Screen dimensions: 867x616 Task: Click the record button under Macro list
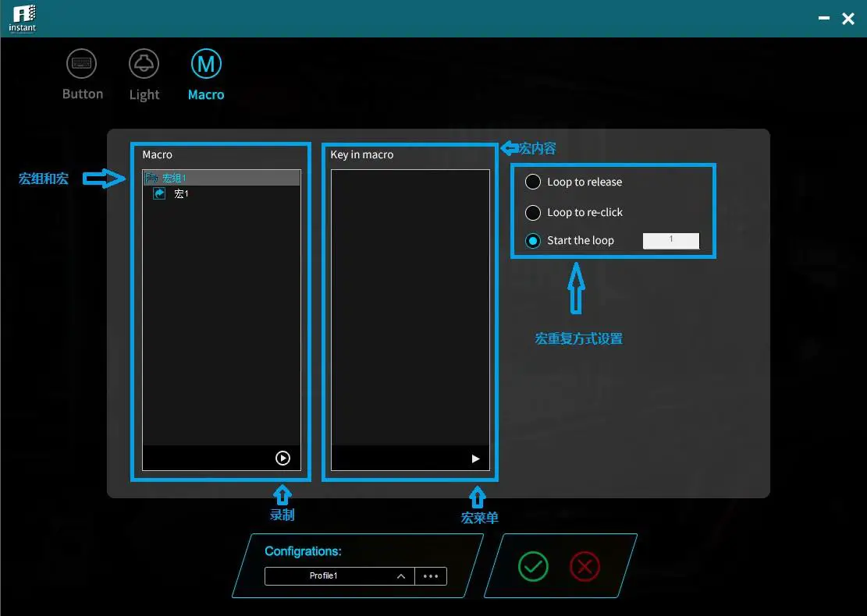pos(282,458)
